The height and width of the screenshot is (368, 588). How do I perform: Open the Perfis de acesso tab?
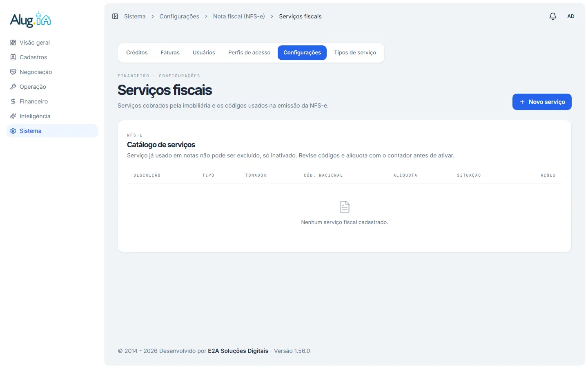(249, 53)
